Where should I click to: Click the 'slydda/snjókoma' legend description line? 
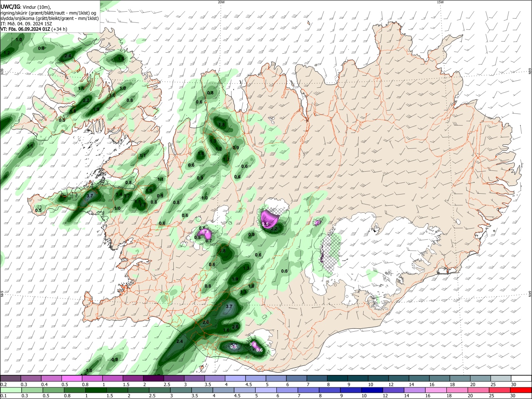click(x=49, y=18)
